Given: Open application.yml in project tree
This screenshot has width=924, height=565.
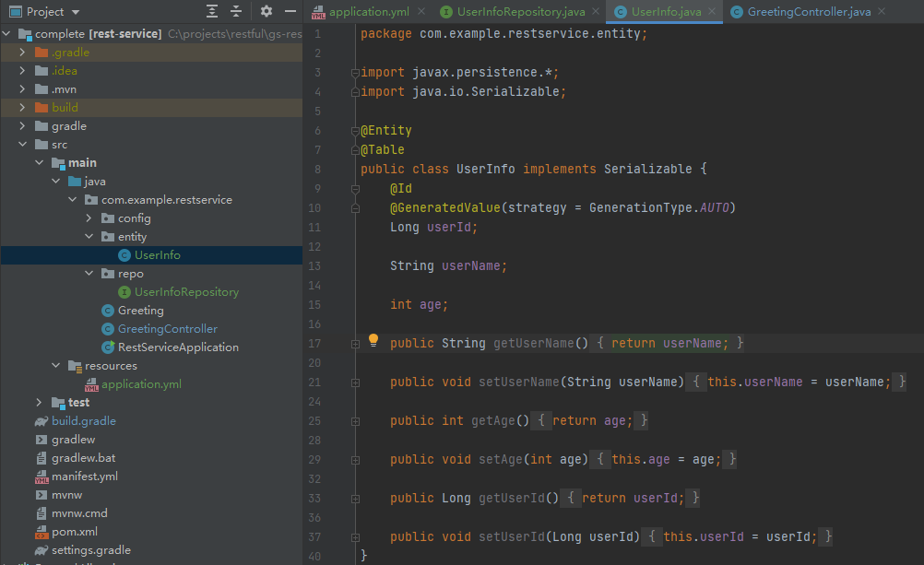Looking at the screenshot, I should click(x=141, y=384).
